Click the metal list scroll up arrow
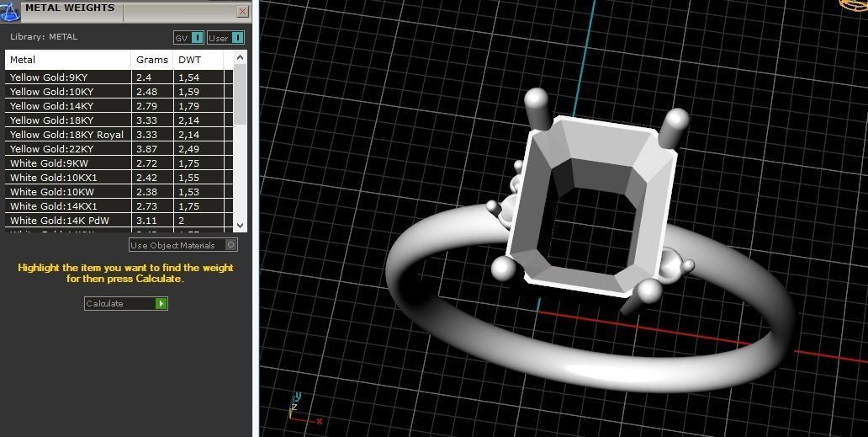 (241, 57)
